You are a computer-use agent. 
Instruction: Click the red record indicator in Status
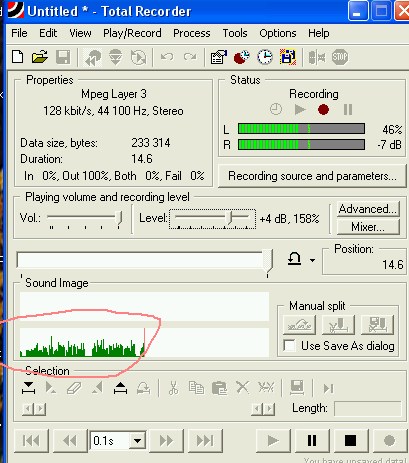click(323, 109)
